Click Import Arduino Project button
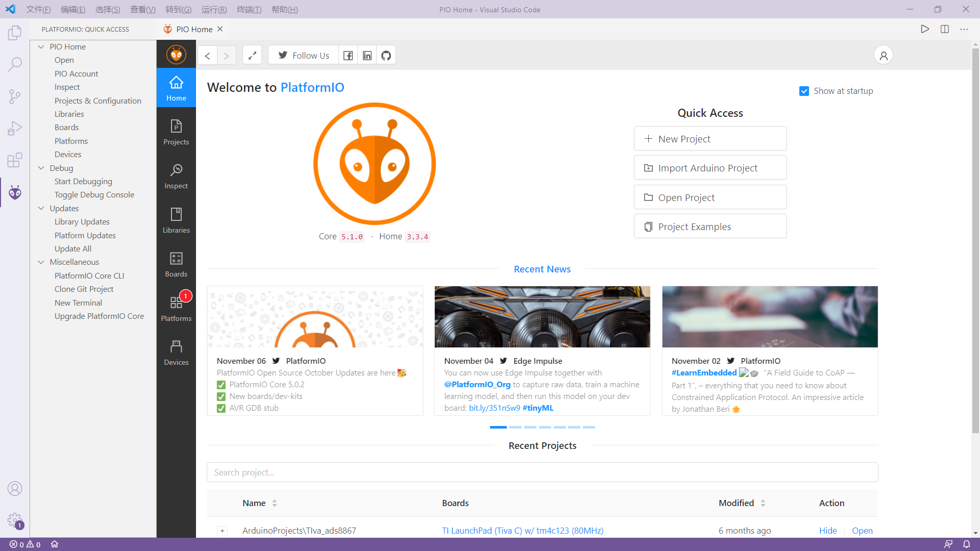This screenshot has height=551, width=980. click(x=710, y=168)
